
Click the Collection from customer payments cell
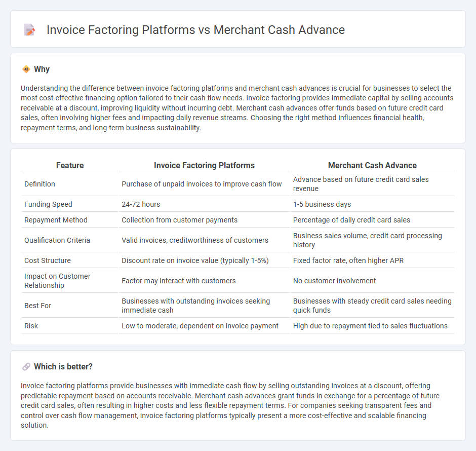coord(204,220)
